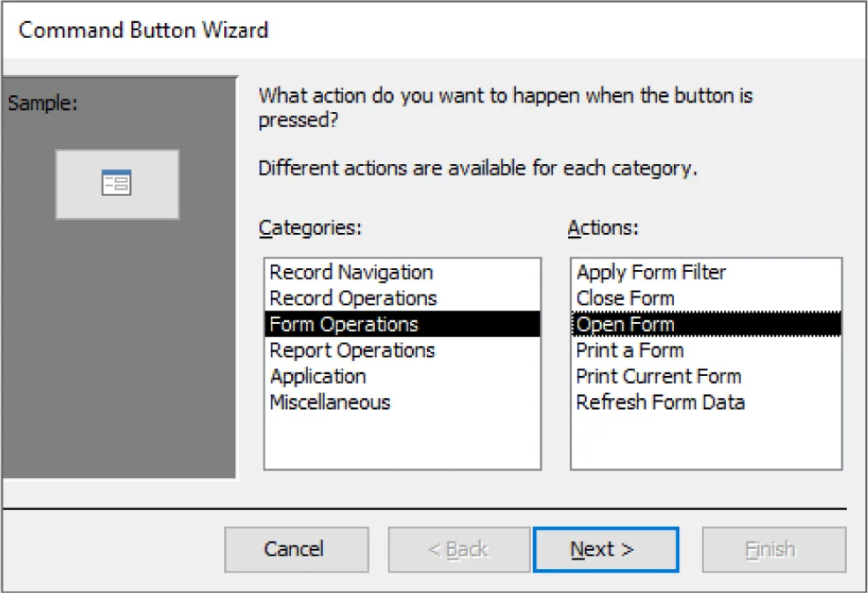Click the disabled Back button

459,549
